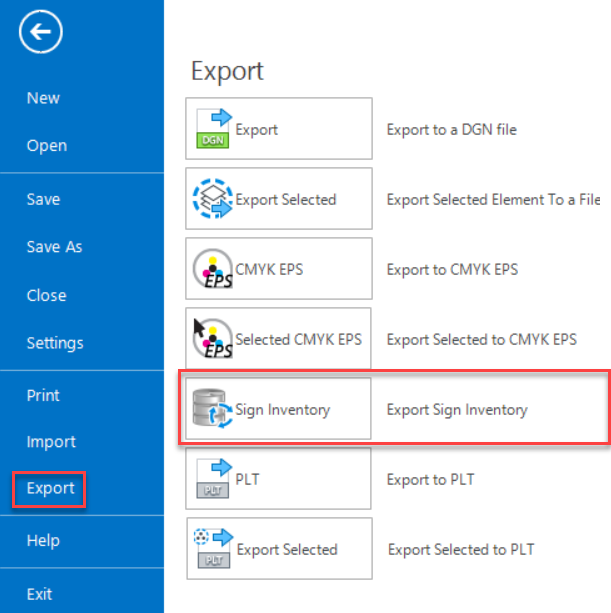Screen dimensions: 611x613
Task: Open Help from the sidebar
Action: (43, 541)
